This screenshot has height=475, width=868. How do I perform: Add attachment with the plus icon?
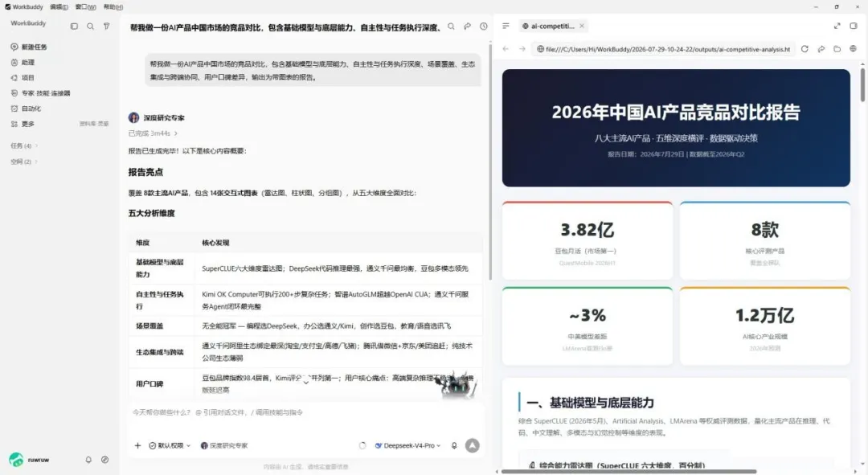(x=137, y=445)
